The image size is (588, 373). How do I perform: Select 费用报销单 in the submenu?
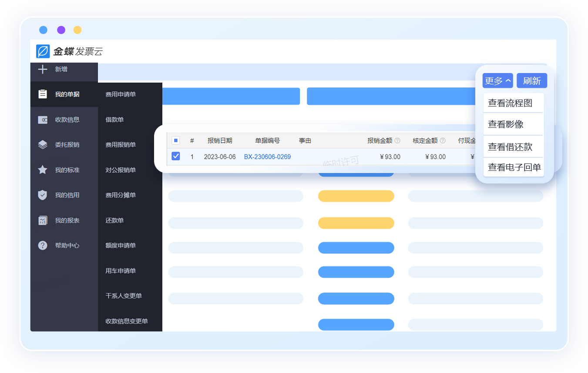tap(121, 145)
